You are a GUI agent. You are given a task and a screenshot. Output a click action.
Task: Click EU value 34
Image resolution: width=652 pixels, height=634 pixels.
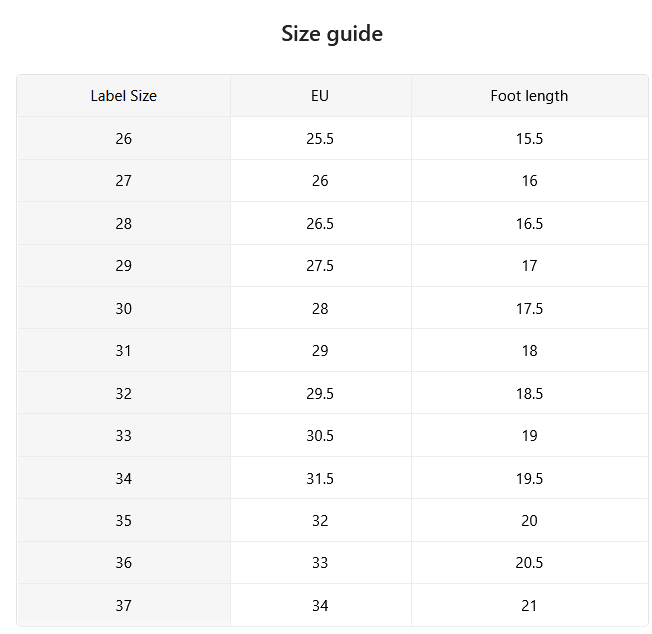tap(321, 605)
